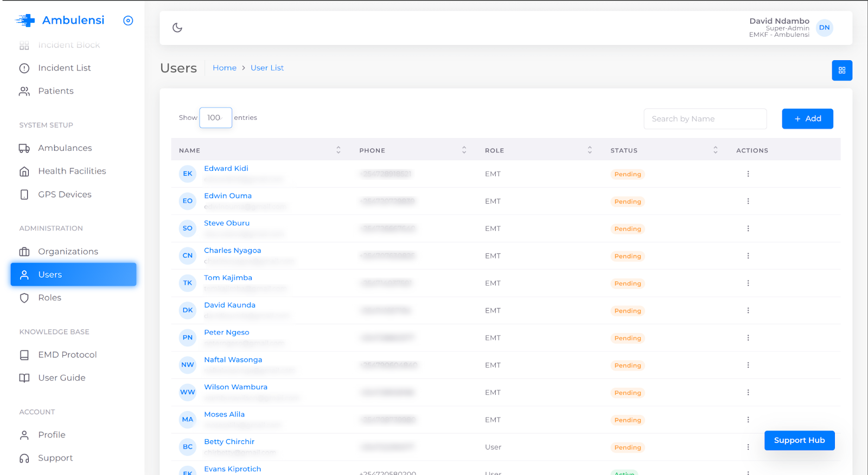Toggle dark mode moon icon
Image resolution: width=868 pixels, height=475 pixels.
click(177, 28)
